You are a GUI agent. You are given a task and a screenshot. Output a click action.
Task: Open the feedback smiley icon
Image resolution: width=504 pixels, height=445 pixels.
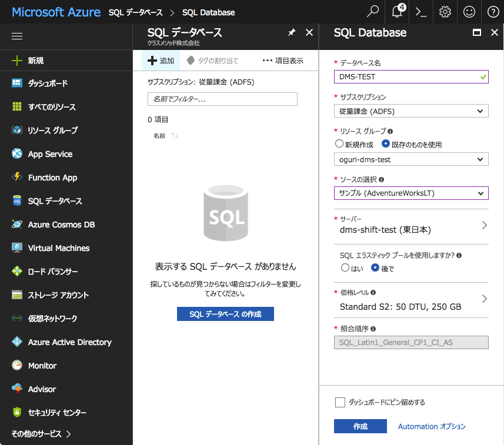click(468, 11)
